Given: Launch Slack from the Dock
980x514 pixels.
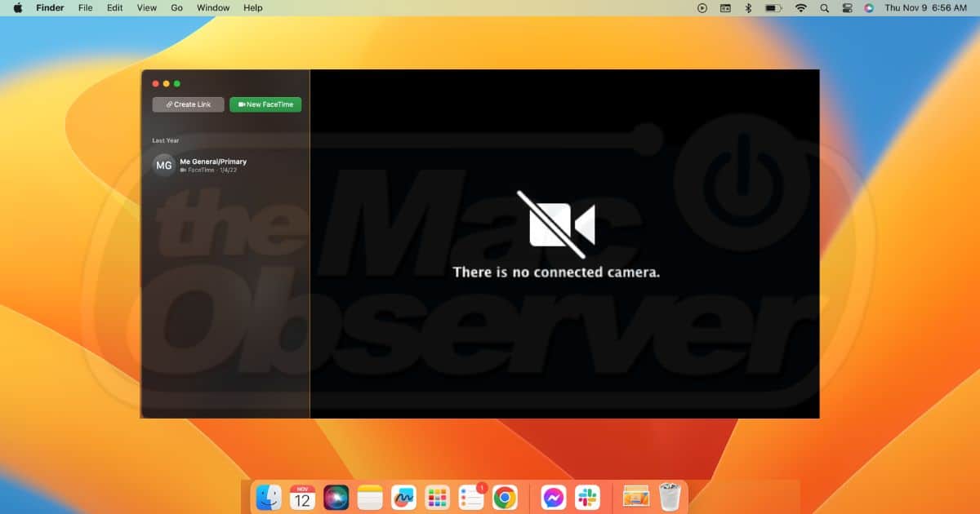Looking at the screenshot, I should point(586,497).
